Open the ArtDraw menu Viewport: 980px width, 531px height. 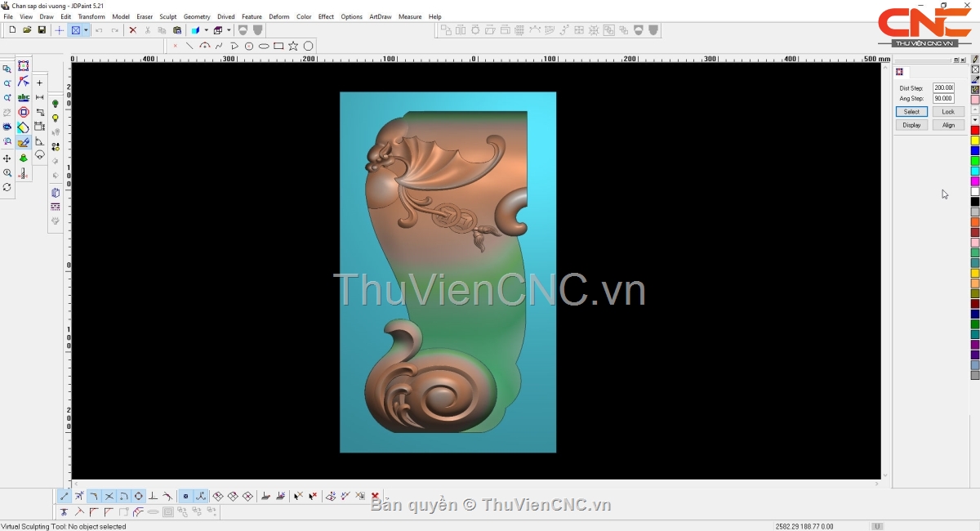point(380,16)
